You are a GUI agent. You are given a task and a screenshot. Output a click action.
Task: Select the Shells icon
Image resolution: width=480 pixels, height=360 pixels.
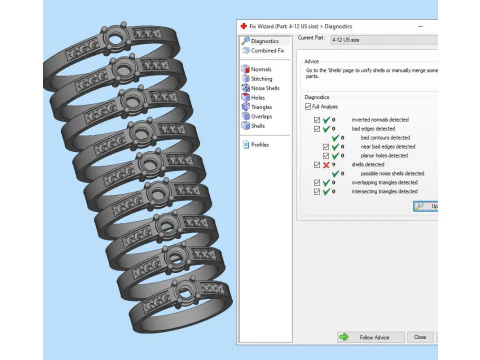pyautogui.click(x=246, y=125)
